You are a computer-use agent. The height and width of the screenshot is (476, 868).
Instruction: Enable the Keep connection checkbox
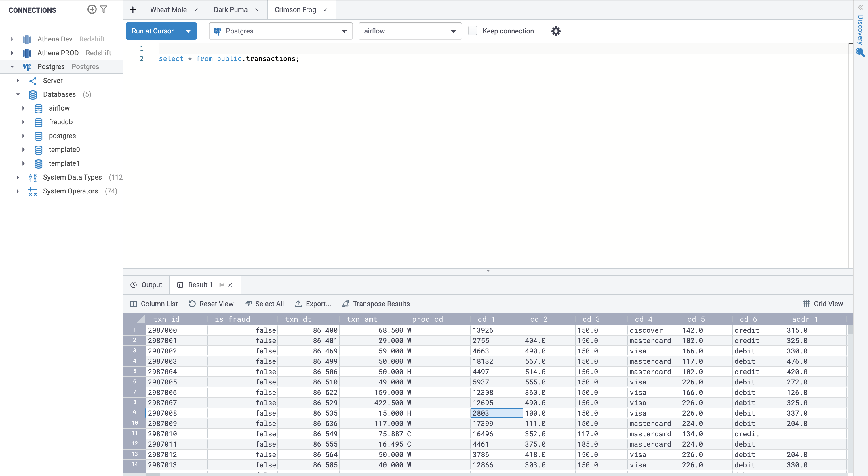(472, 31)
